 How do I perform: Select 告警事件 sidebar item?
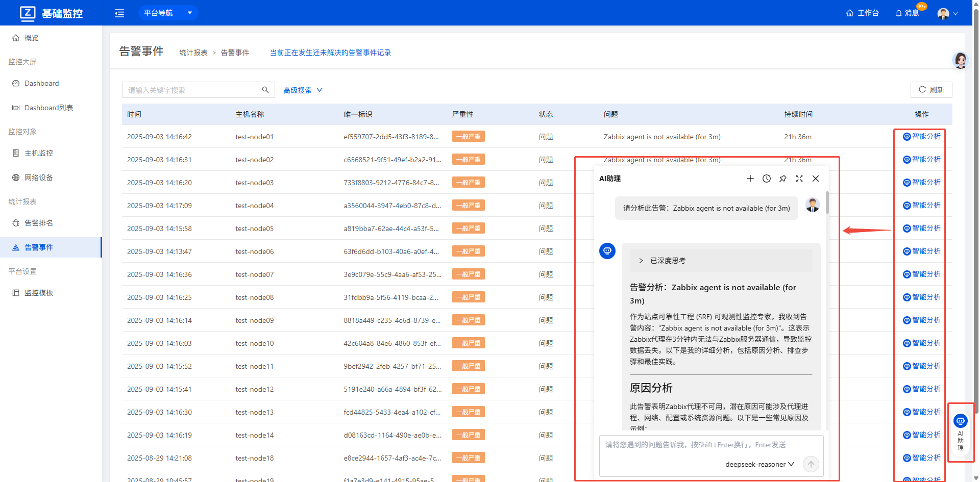tap(51, 247)
